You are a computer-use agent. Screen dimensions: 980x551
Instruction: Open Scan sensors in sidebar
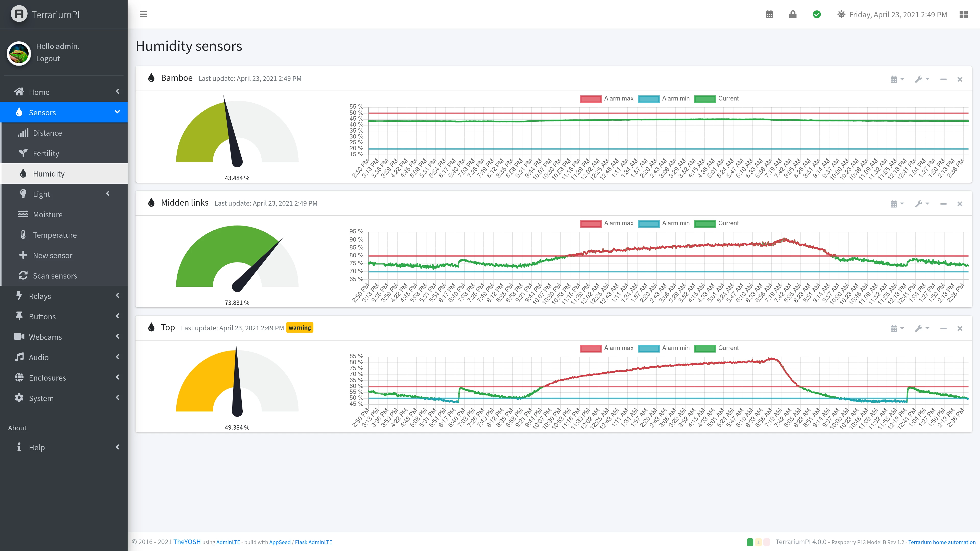click(x=55, y=276)
